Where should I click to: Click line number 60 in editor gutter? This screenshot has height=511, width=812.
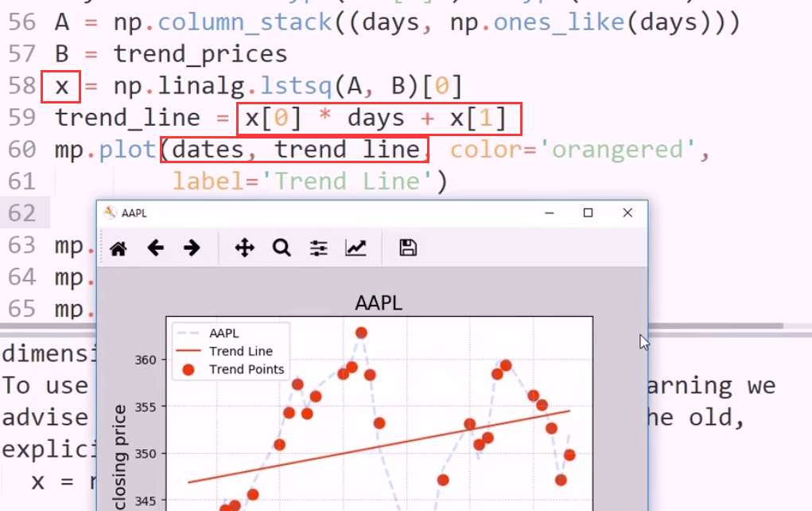(22, 150)
